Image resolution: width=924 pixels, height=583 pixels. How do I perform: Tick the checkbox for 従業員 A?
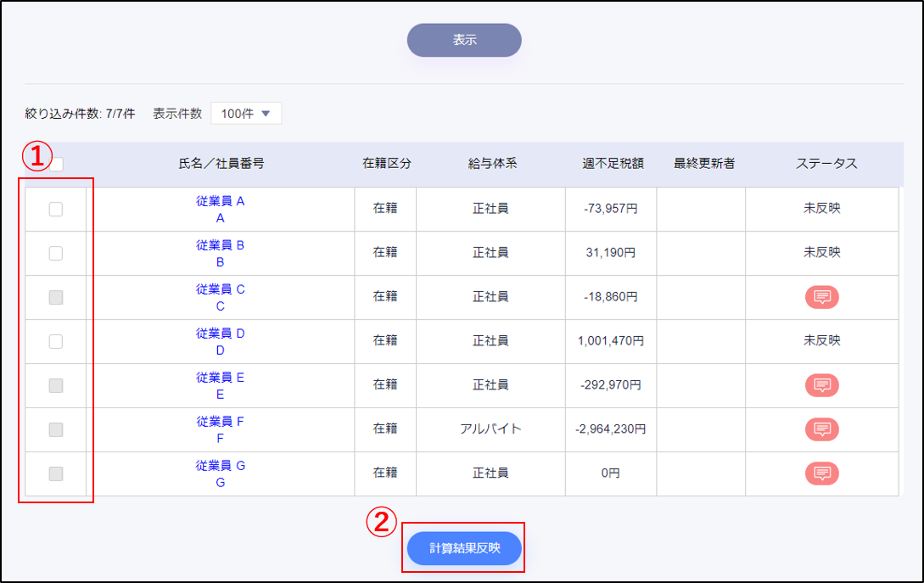point(56,210)
